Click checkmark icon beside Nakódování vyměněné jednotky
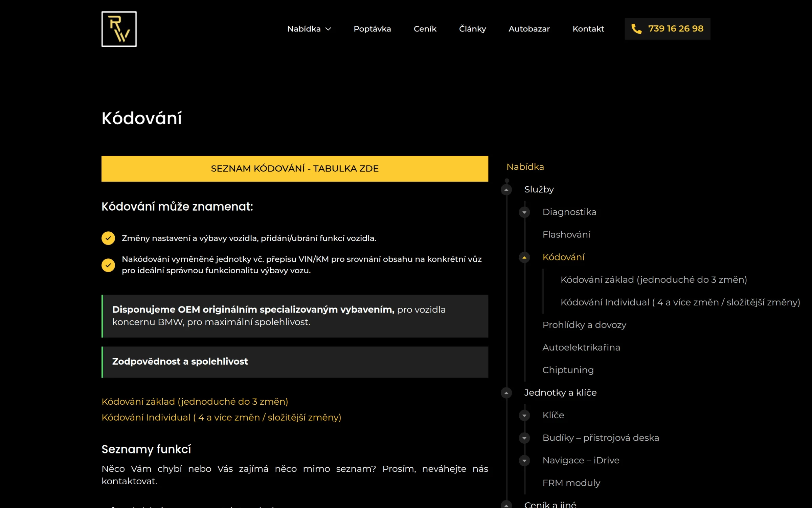 [x=108, y=265]
